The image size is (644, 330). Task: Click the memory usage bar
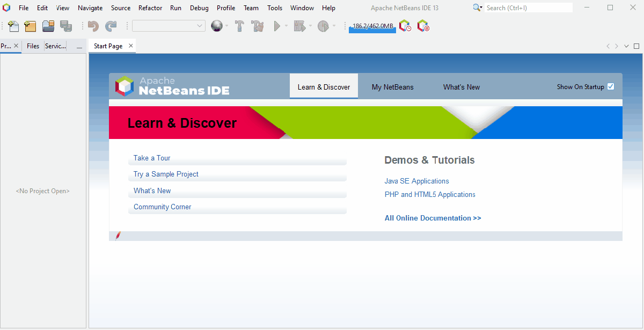[x=372, y=27]
